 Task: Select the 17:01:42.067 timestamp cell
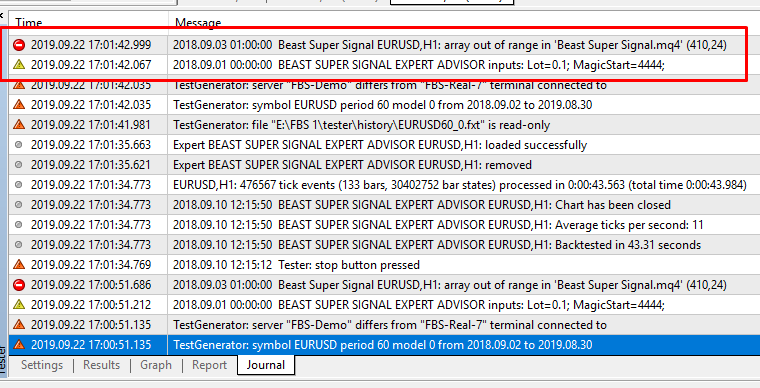click(x=91, y=64)
